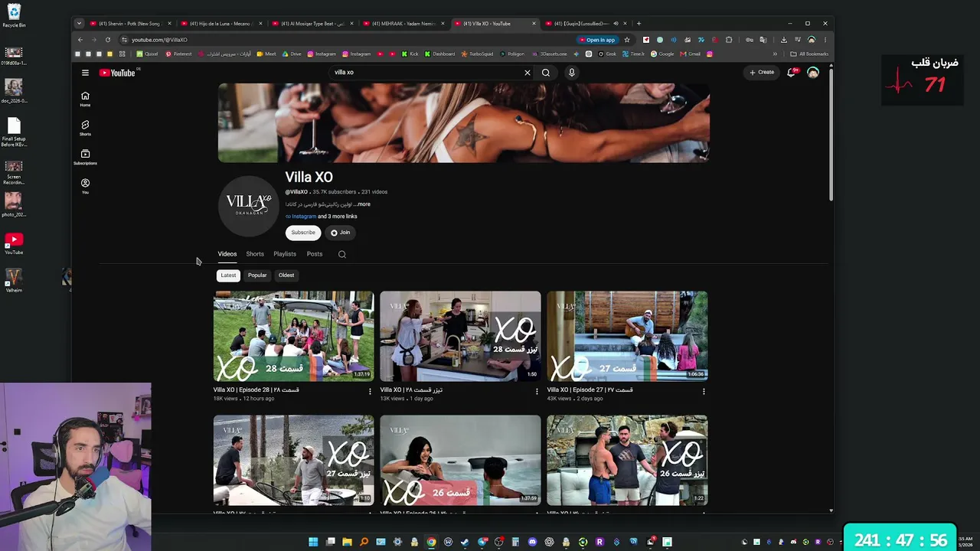Screen dimensions: 980x551
Task: Switch to the Shervin song tab
Action: point(130,24)
